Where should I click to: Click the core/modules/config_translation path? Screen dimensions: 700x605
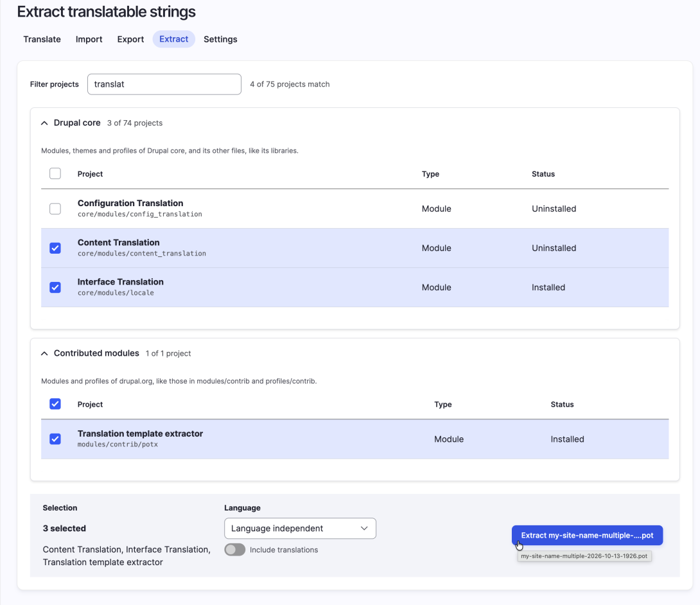coord(140,215)
